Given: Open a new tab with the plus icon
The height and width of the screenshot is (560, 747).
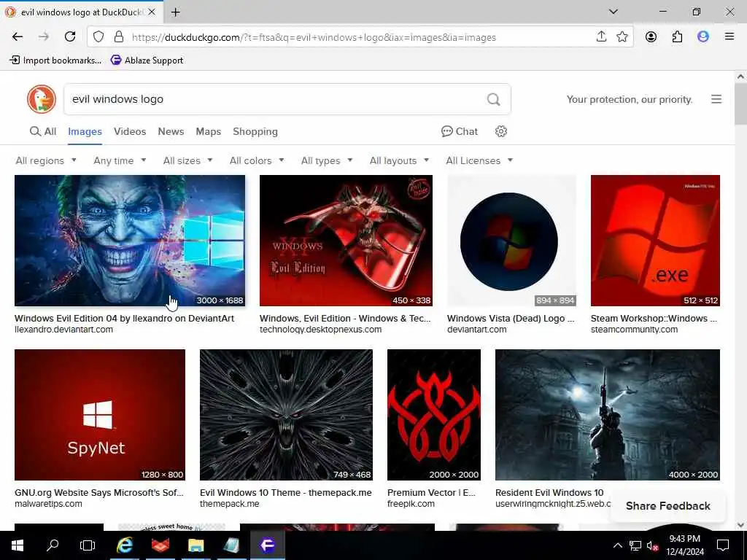Looking at the screenshot, I should [175, 12].
